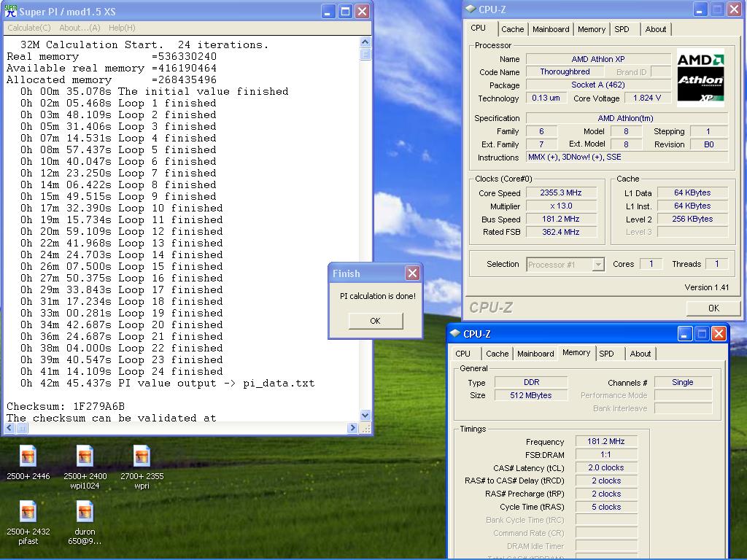747x560 pixels.
Task: Switch to About tab in lower CPU-Z
Action: 640,354
